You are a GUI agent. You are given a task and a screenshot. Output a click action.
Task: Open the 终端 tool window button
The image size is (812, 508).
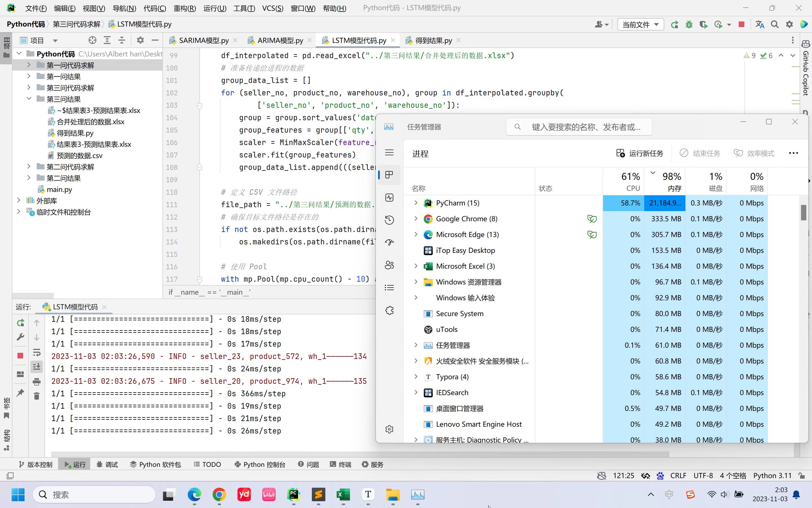click(341, 464)
